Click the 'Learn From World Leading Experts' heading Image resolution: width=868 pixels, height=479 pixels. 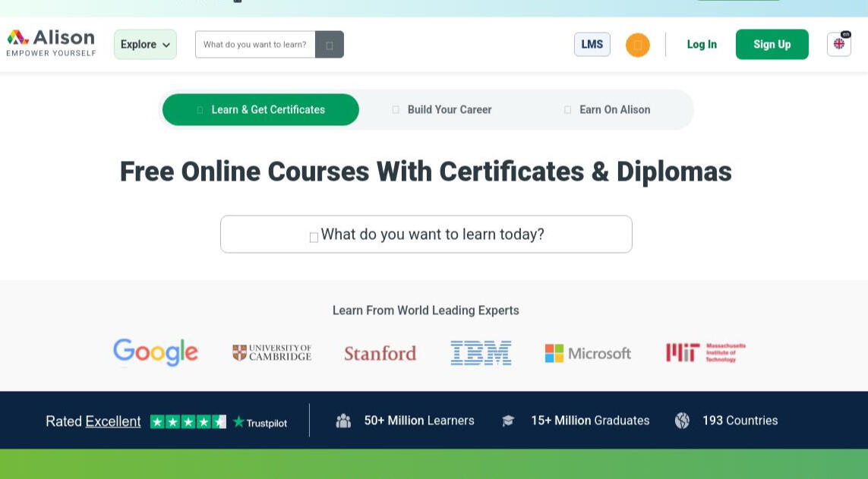point(426,310)
